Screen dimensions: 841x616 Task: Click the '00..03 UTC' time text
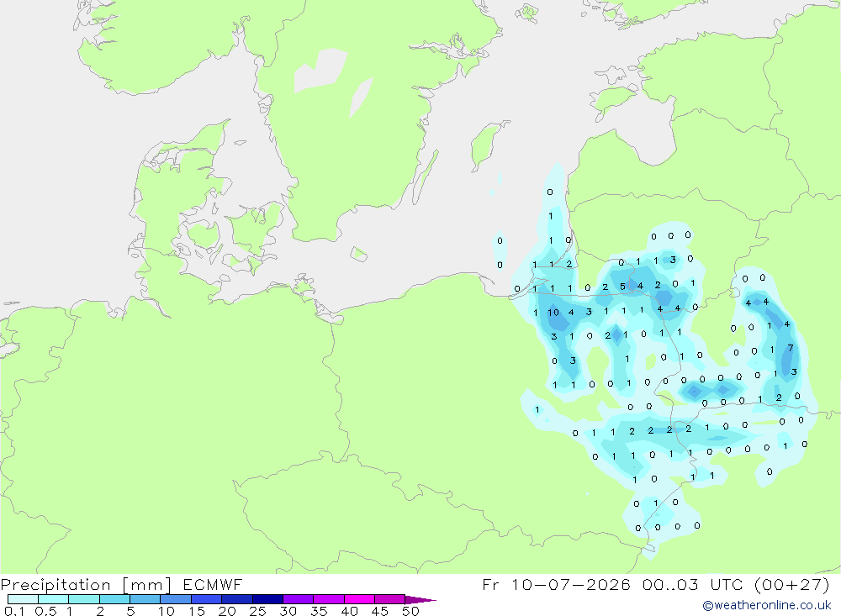(x=693, y=584)
